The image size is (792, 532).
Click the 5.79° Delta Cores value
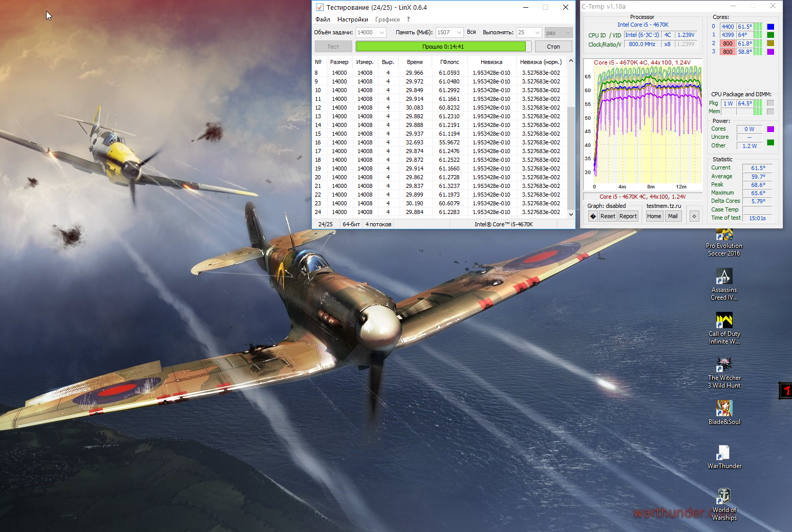tap(758, 201)
